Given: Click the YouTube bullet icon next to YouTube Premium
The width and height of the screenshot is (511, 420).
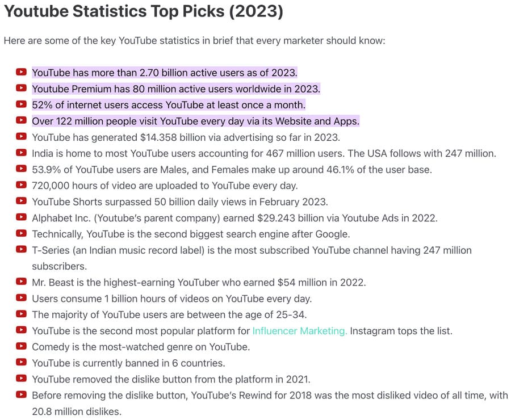Looking at the screenshot, I should [x=22, y=88].
